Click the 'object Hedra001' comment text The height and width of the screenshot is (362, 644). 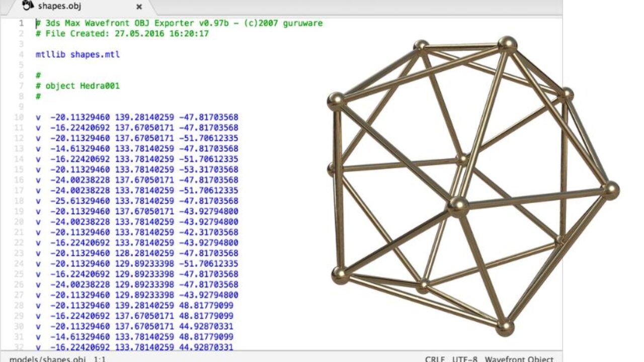[x=83, y=85]
